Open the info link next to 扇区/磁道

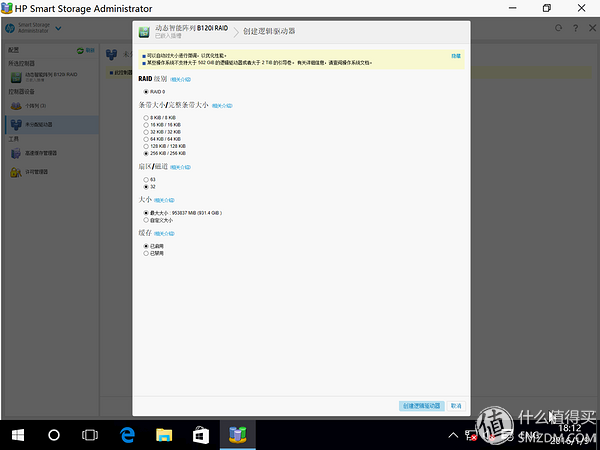[x=180, y=167]
